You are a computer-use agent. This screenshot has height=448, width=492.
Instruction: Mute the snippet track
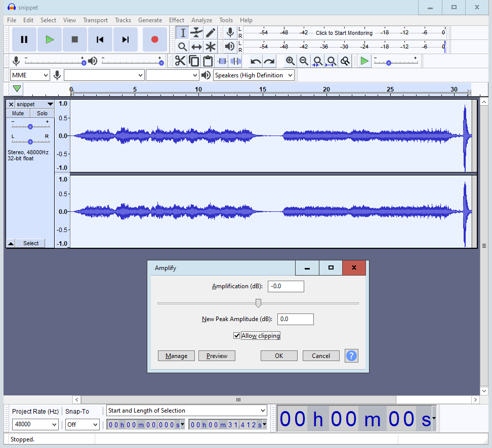pyautogui.click(x=18, y=113)
